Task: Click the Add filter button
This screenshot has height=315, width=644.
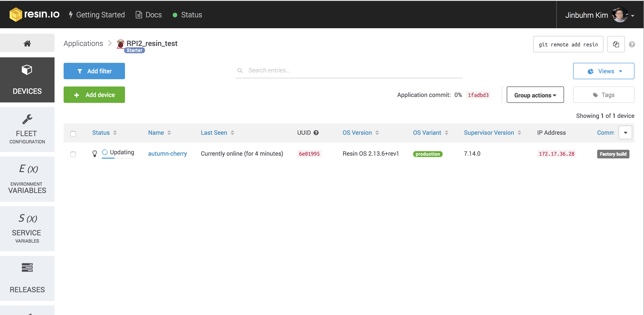Action: pyautogui.click(x=94, y=71)
